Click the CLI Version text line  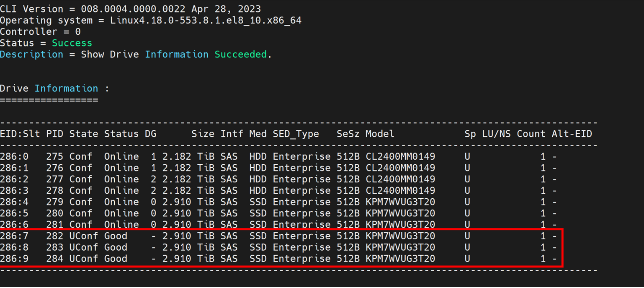[x=130, y=9]
